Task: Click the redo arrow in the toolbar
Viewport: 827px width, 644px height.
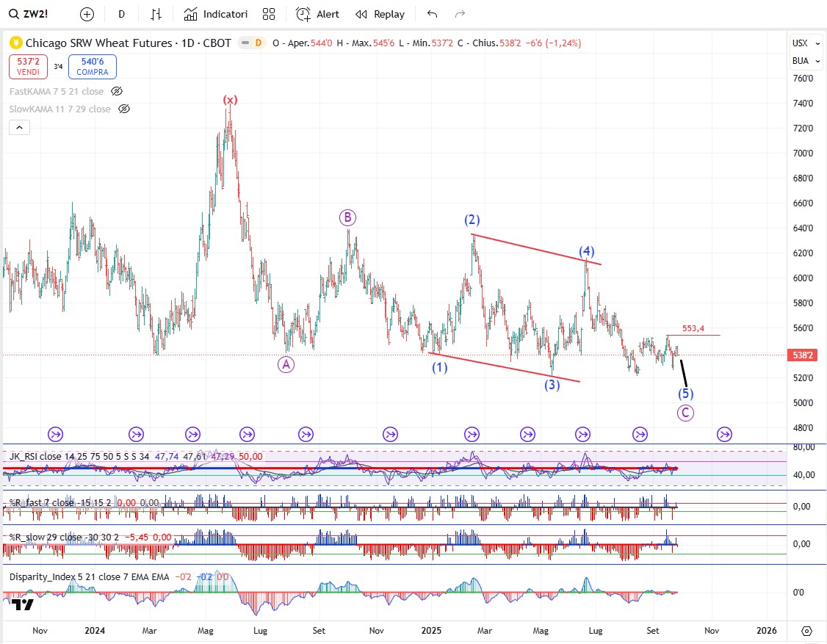Action: tap(461, 14)
